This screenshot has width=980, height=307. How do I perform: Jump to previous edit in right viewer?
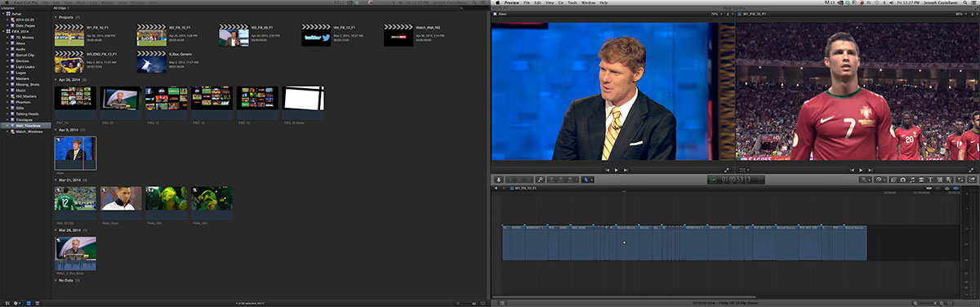point(852,170)
